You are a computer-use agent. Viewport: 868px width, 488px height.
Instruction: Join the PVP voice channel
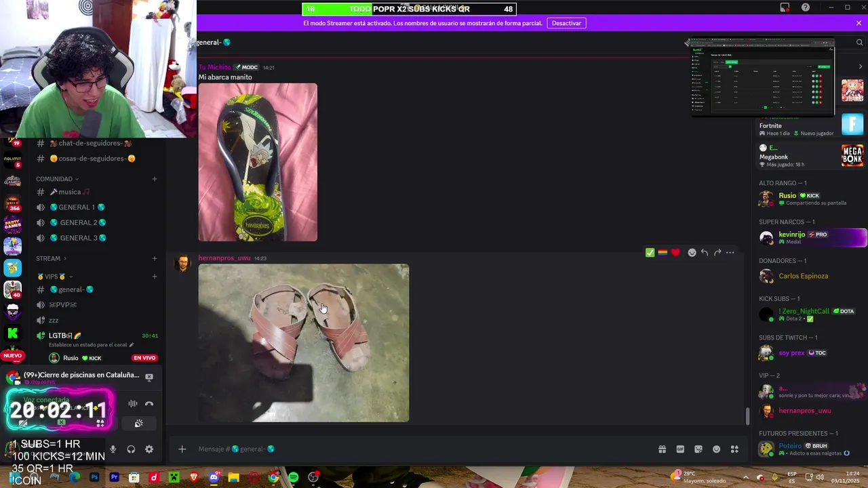97,305
